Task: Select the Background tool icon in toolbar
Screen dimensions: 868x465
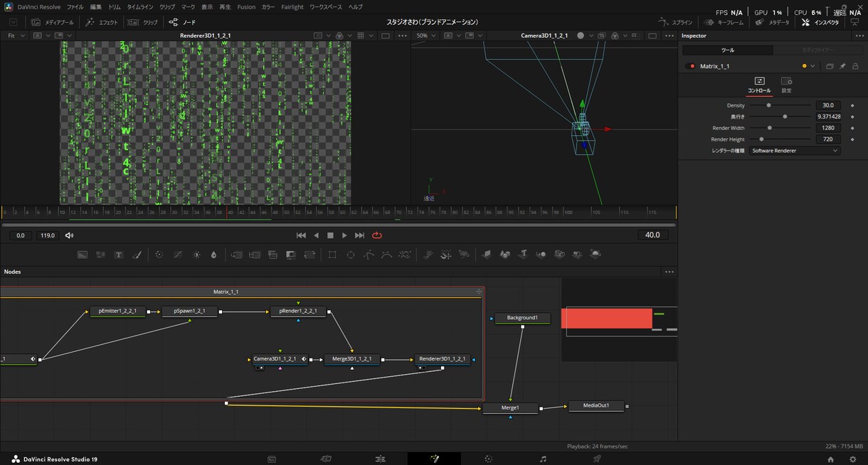Action: coord(83,255)
